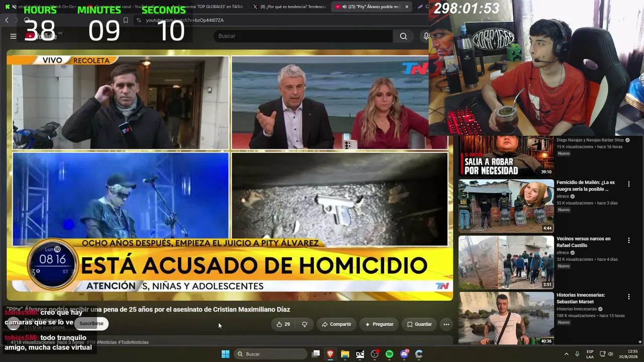Open network and volume quick settings

pyautogui.click(x=606, y=354)
